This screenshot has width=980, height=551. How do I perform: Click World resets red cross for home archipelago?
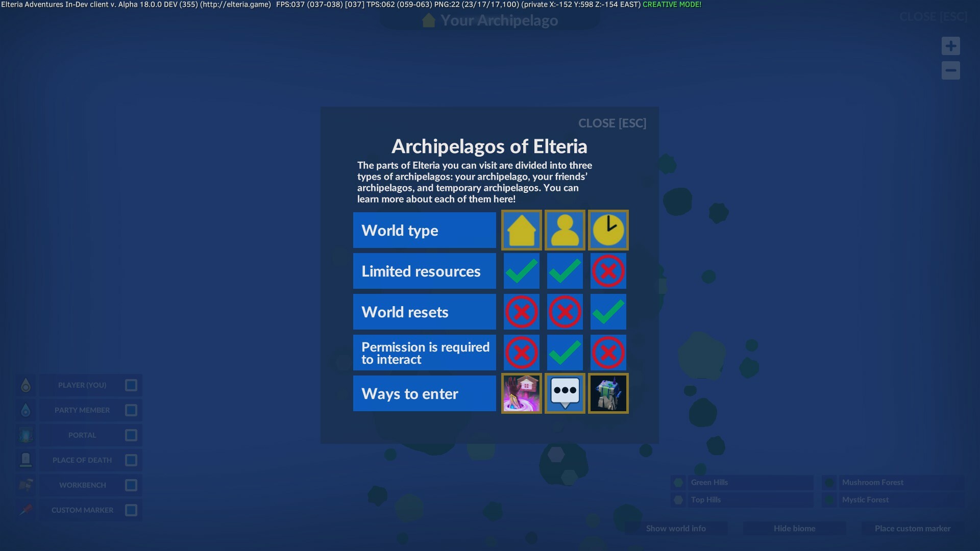521,312
